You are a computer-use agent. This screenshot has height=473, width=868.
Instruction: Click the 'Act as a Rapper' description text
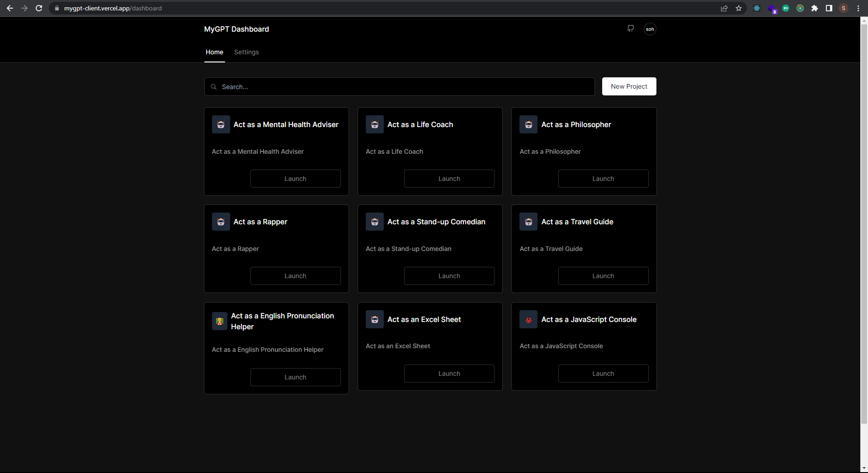235,249
